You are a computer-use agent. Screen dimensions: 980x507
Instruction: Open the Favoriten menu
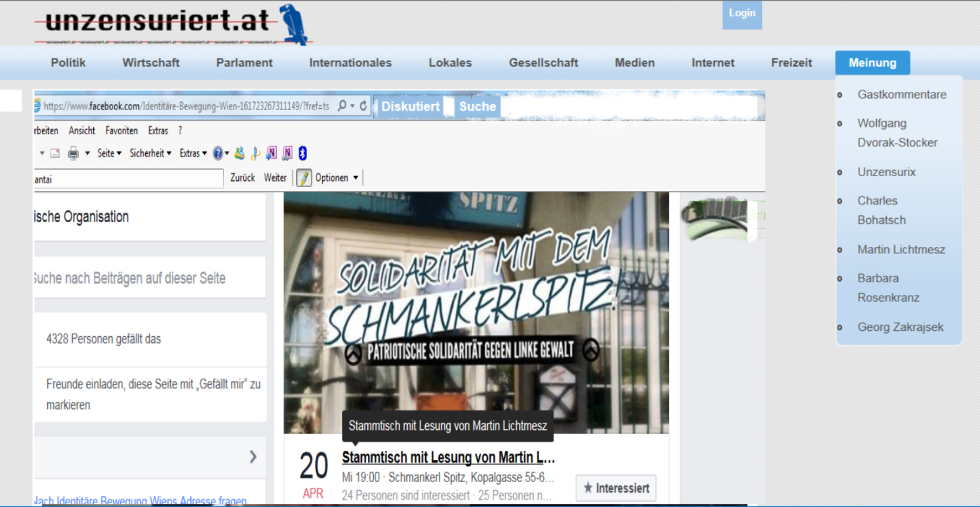tap(121, 131)
